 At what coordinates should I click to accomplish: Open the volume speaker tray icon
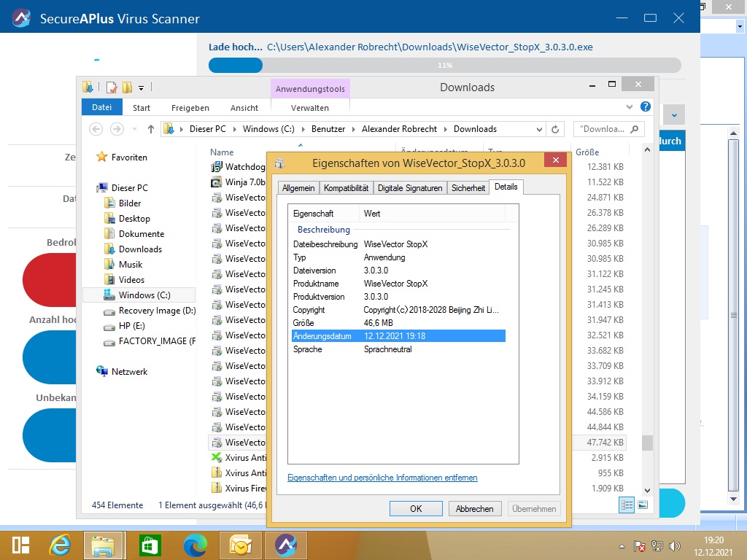675,546
